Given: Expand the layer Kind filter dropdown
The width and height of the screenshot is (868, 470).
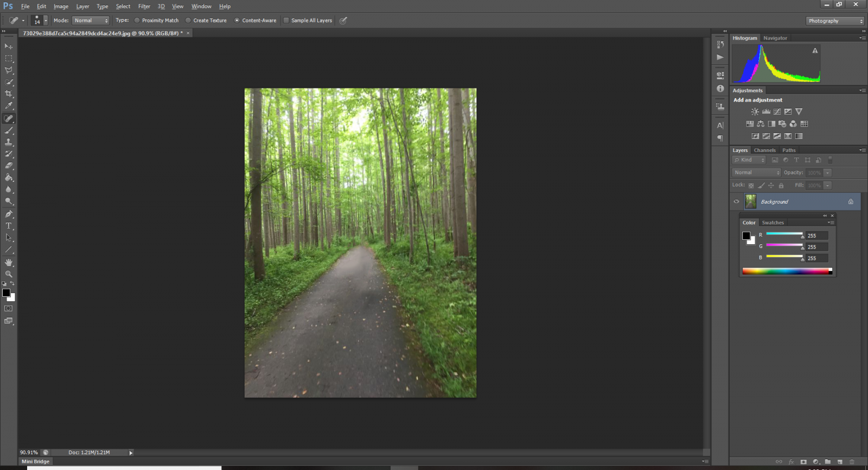Looking at the screenshot, I should (749, 160).
